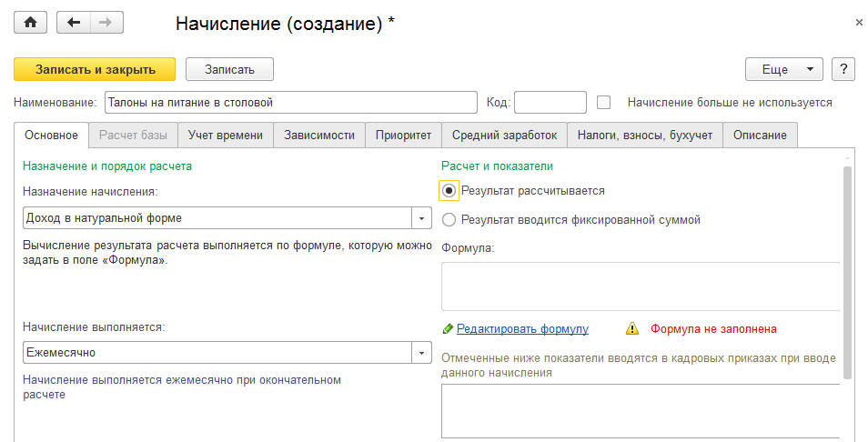The width and height of the screenshot is (868, 442).
Task: Open help with the question mark button
Action: (x=843, y=69)
